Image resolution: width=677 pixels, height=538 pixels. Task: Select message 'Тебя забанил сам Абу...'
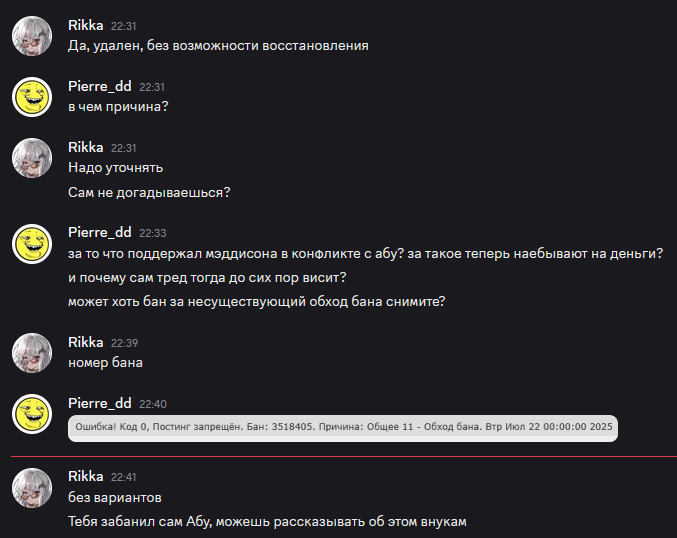pyautogui.click(x=267, y=522)
